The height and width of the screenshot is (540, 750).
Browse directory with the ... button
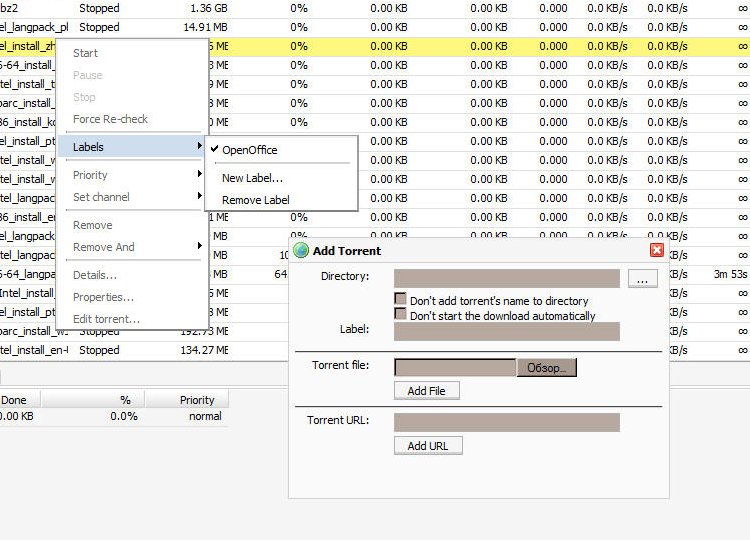tap(642, 279)
